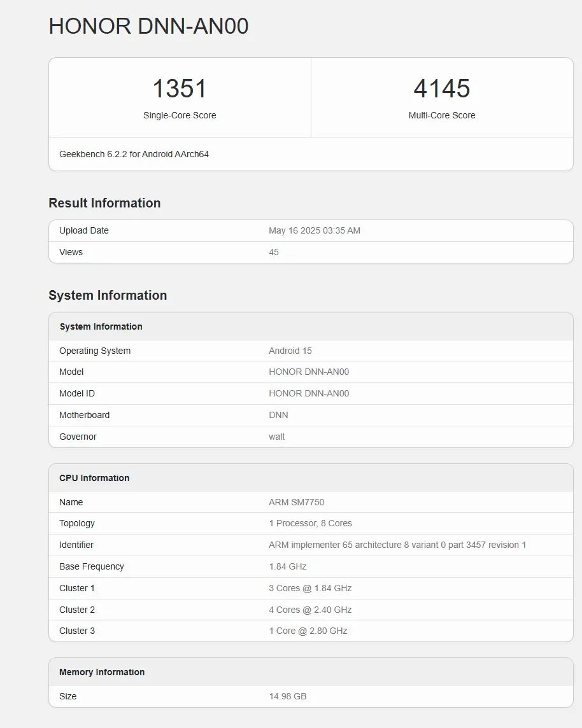Click the Multi-Core Score label
Image resolution: width=582 pixels, height=728 pixels.
tap(442, 115)
